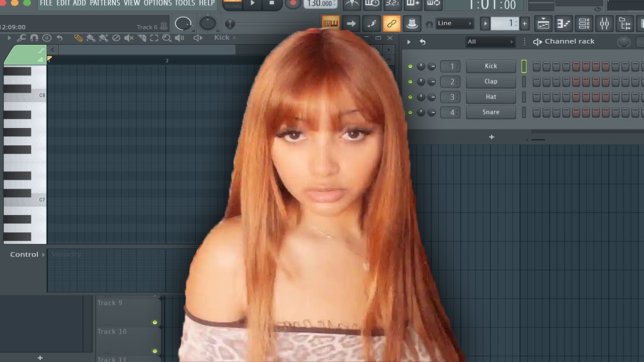Open the mixer view icon

[605, 24]
